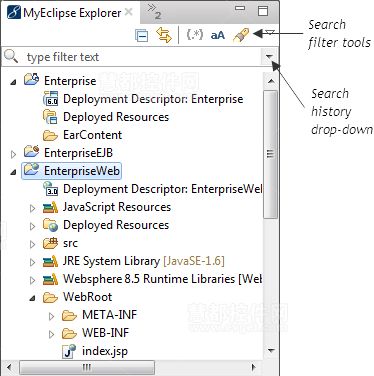Image resolution: width=374 pixels, height=376 pixels.
Task: Select Deployed Resources label under EnterpriseWeb
Action: (116, 225)
